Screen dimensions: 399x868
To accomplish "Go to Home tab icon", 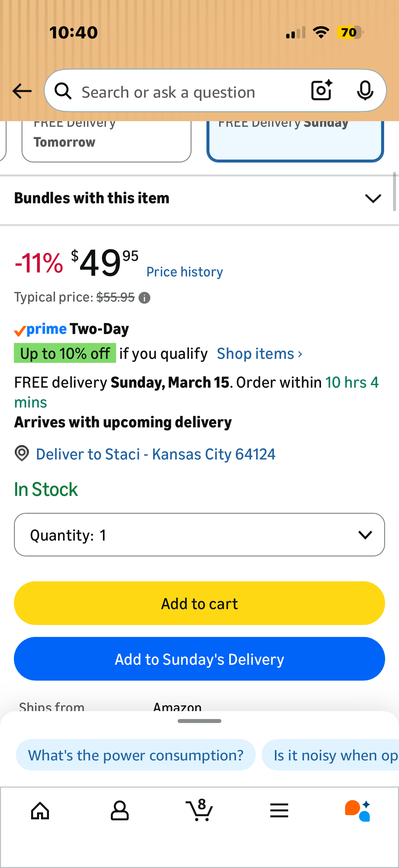I will pyautogui.click(x=40, y=811).
